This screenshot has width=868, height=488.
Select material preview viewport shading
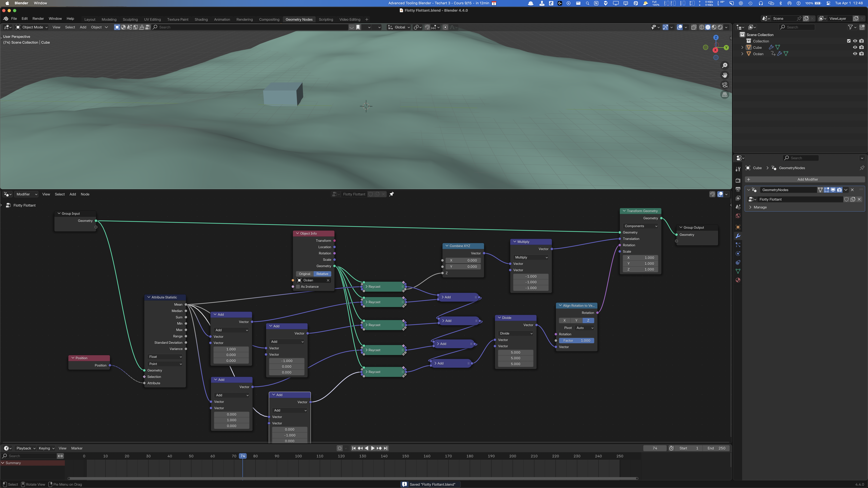click(714, 27)
